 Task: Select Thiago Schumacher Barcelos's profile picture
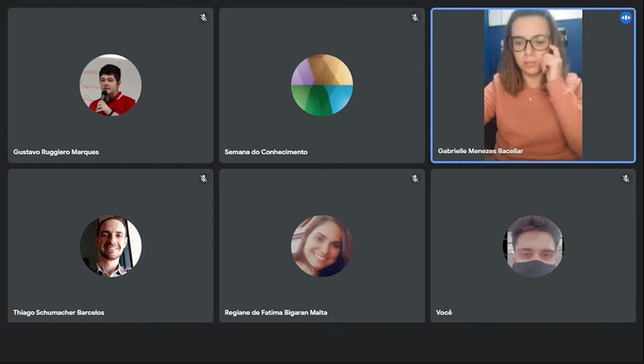110,246
